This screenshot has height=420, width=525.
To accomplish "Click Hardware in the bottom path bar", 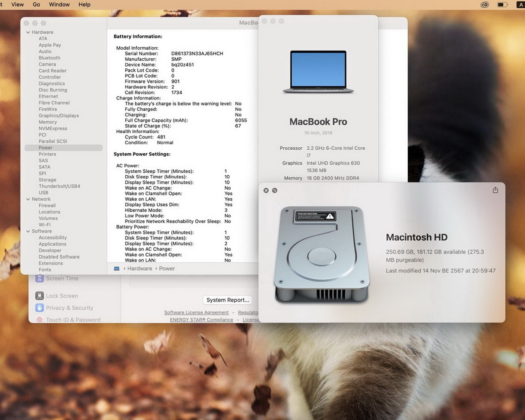I will [139, 269].
